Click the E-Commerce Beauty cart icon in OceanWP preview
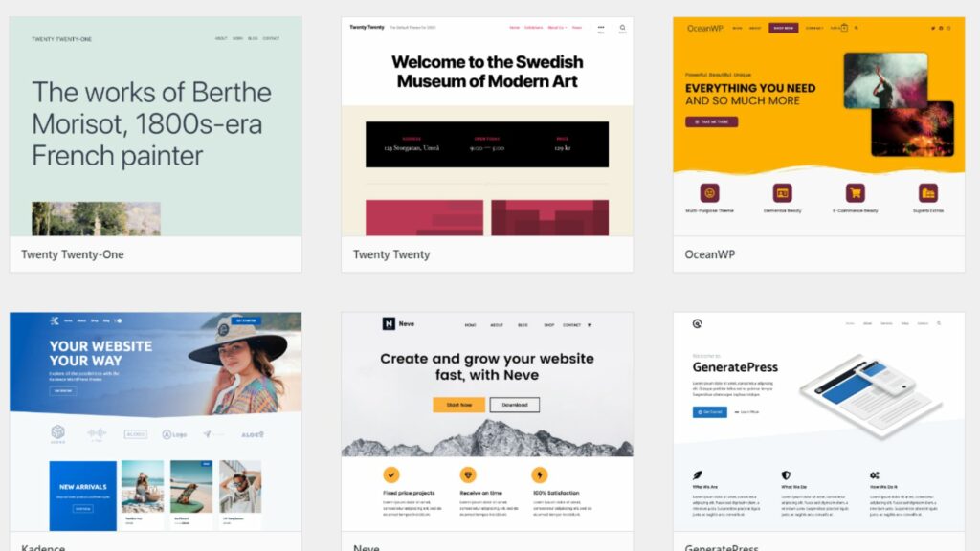980x551 pixels. point(855,193)
